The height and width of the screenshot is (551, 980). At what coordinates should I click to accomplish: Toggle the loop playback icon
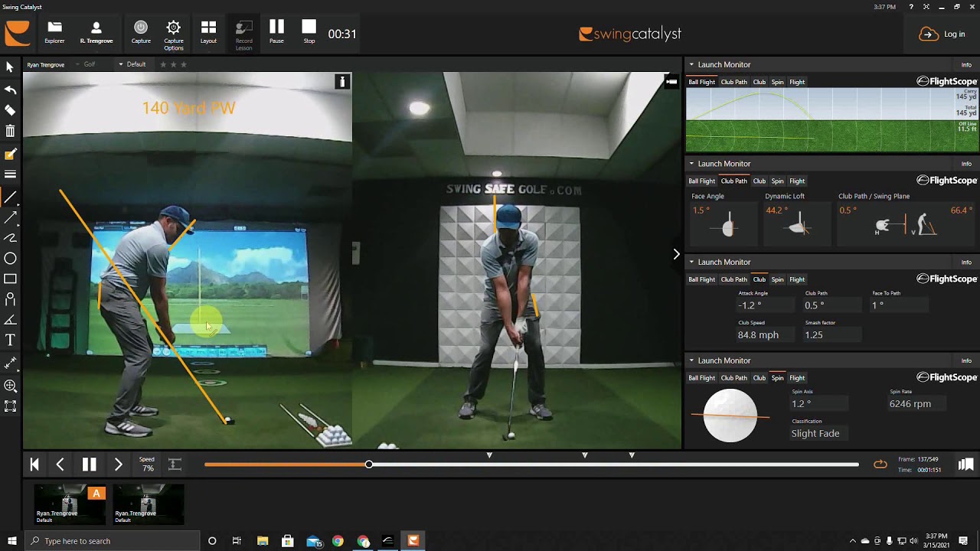[880, 465]
